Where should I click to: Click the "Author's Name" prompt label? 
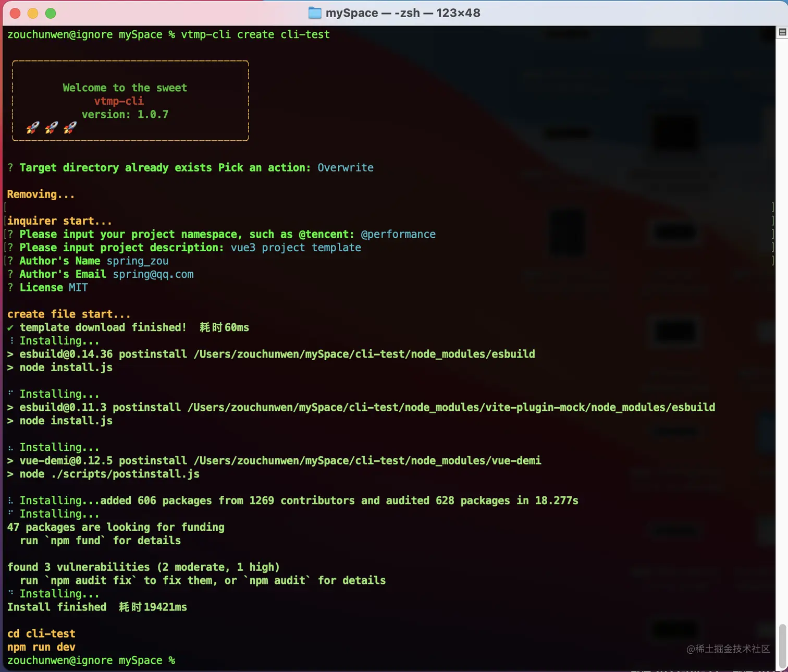coord(59,261)
